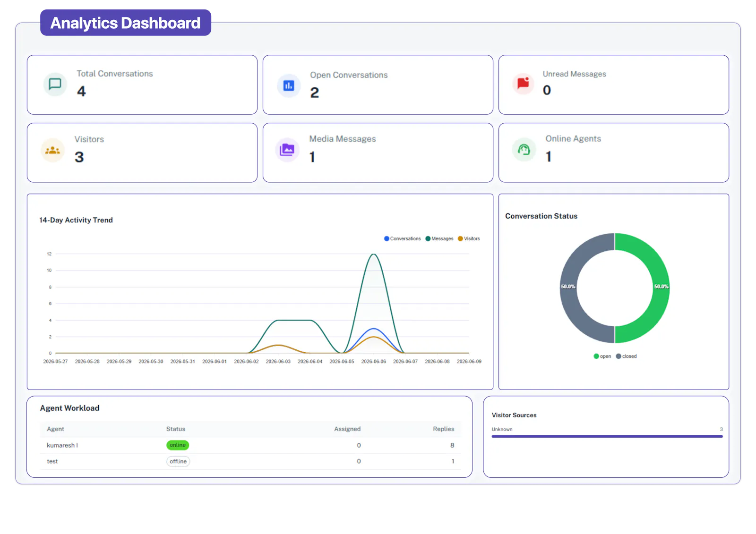The height and width of the screenshot is (534, 756).
Task: Click the 2026-06-03 date label on chart axis
Action: coord(278,361)
